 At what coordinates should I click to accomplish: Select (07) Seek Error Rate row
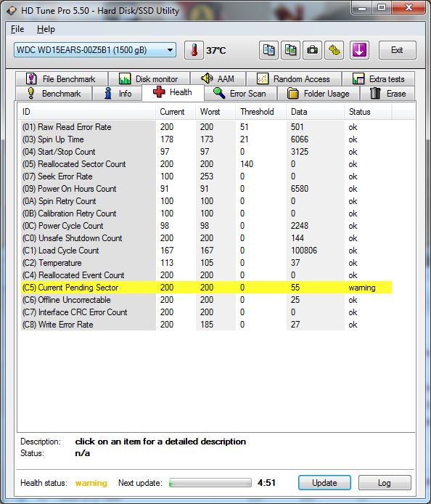[x=206, y=176]
